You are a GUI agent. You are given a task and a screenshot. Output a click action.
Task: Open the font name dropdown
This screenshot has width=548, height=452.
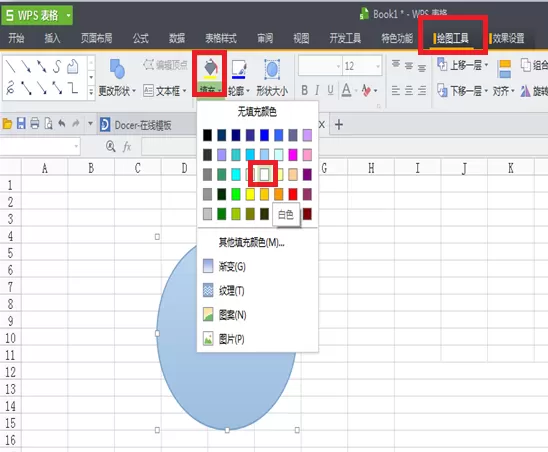[338, 66]
